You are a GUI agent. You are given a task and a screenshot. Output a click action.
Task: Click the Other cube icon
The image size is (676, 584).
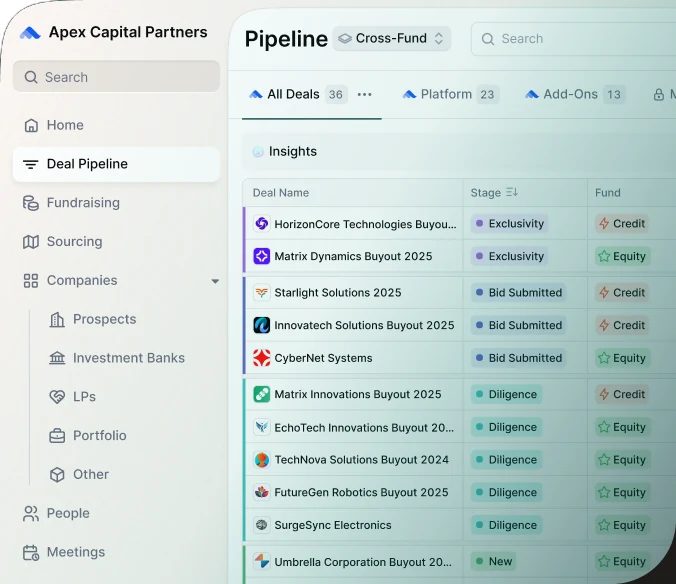(x=57, y=475)
